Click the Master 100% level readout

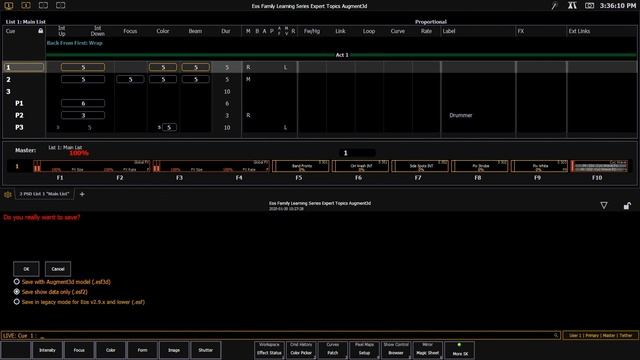(x=79, y=153)
